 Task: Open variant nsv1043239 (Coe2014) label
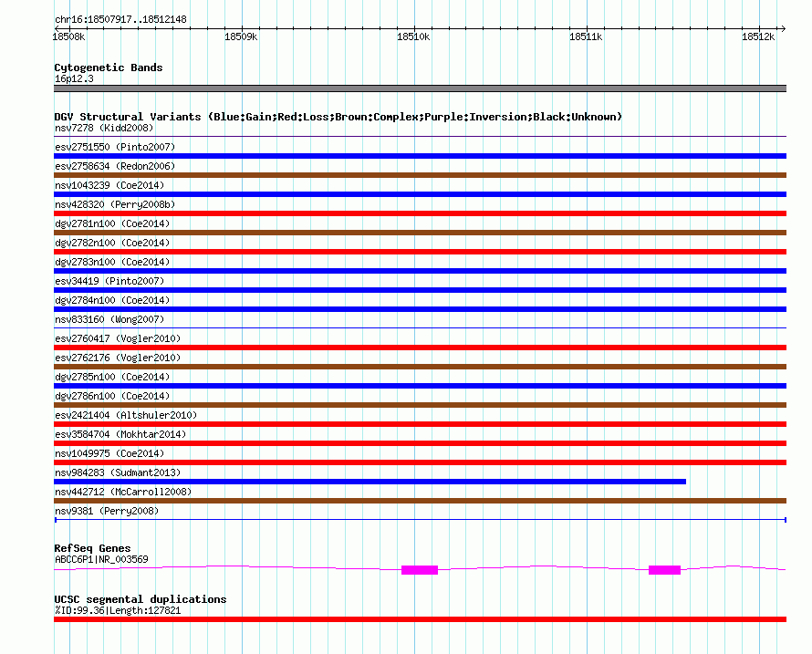[109, 185]
